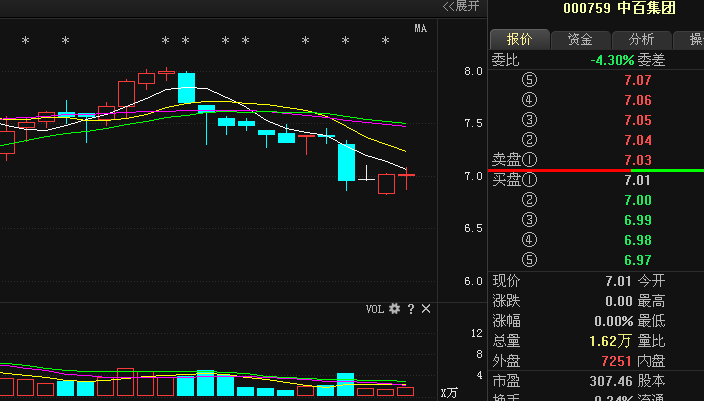Click the 卖盘 label
The height and width of the screenshot is (401, 704).
(x=506, y=159)
